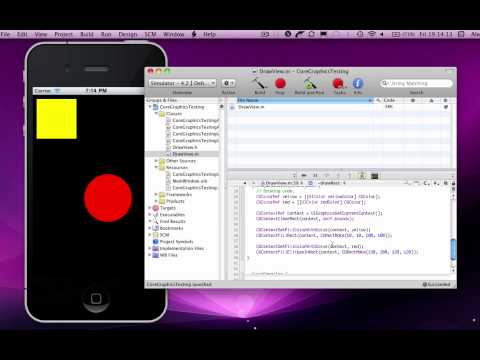Select the DrawView.m row in detail list
Screen dimensions: 480x360
click(339, 107)
